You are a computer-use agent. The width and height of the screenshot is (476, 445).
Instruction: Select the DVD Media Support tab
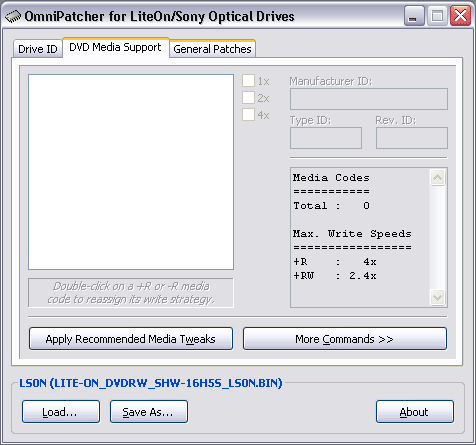[115, 47]
